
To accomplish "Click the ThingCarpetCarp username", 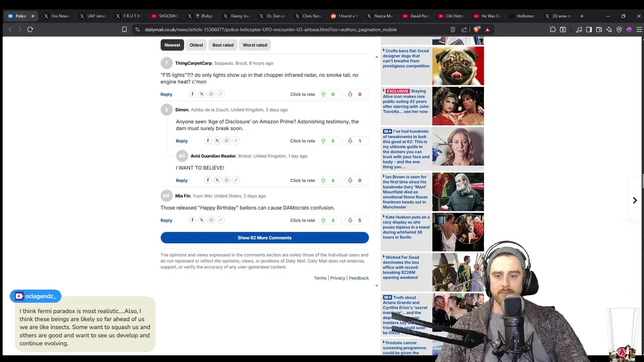I will (x=193, y=63).
